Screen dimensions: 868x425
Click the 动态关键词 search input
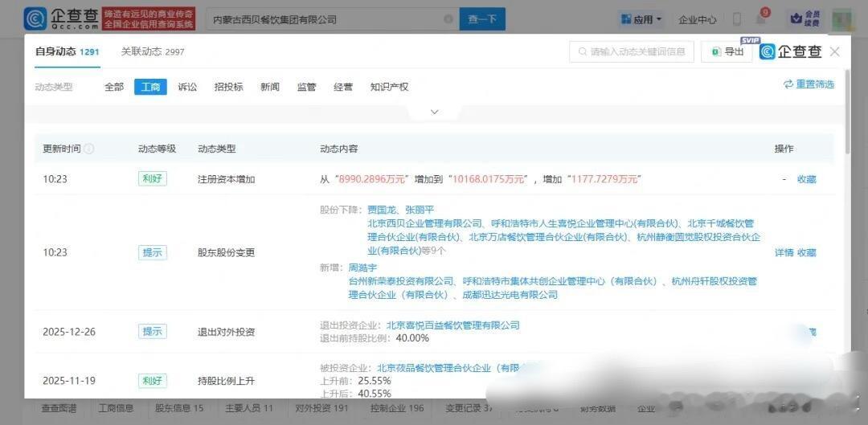[x=632, y=51]
